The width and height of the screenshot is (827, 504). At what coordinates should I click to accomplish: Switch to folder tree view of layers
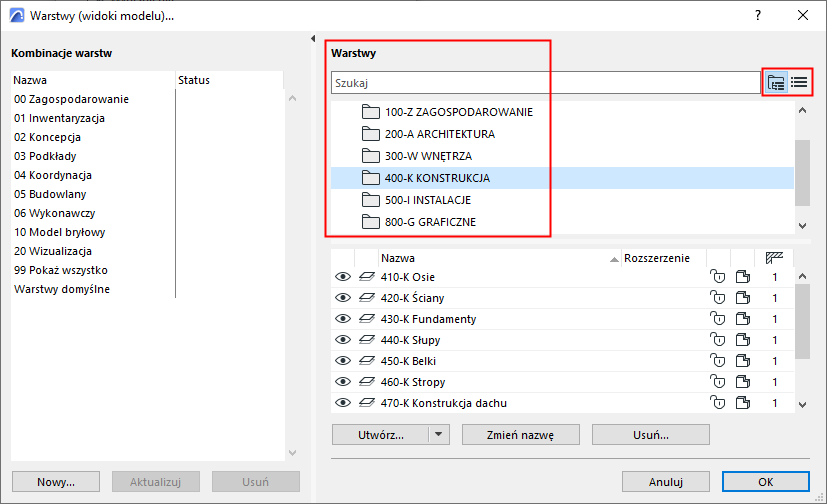(776, 82)
